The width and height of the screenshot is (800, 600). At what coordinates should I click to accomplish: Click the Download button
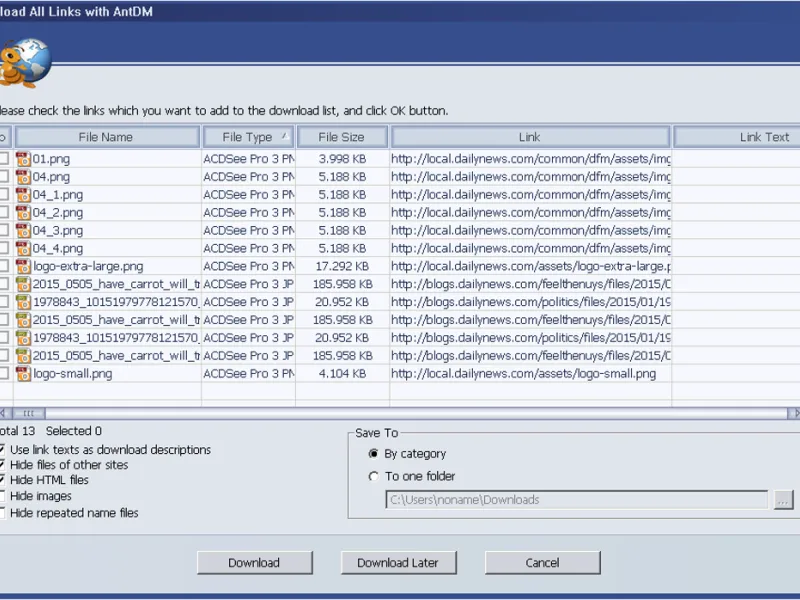click(x=255, y=563)
